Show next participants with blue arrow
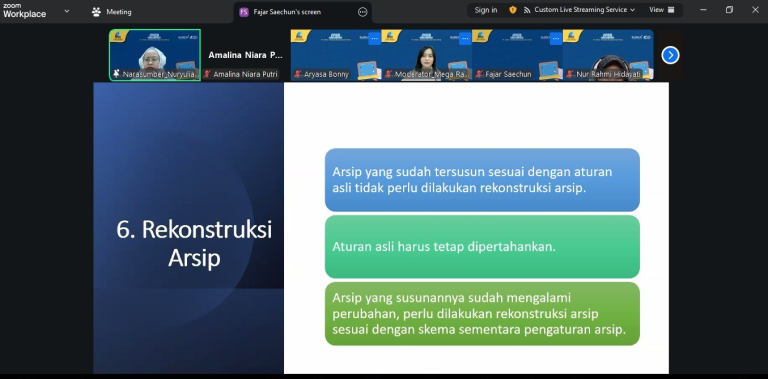Image resolution: width=768 pixels, height=379 pixels. click(670, 55)
